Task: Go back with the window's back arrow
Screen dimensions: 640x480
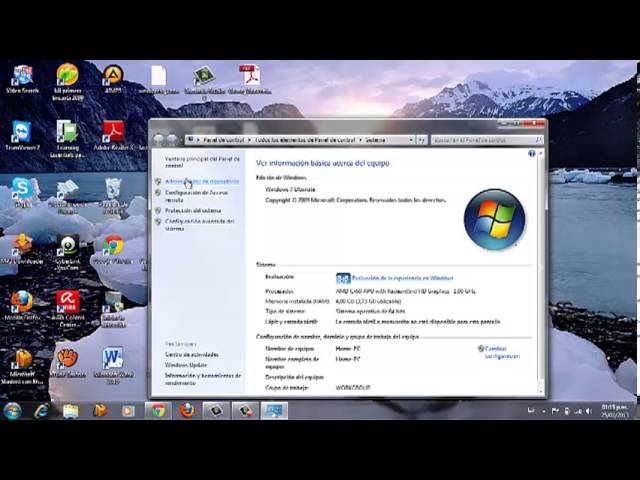Action: (x=159, y=140)
